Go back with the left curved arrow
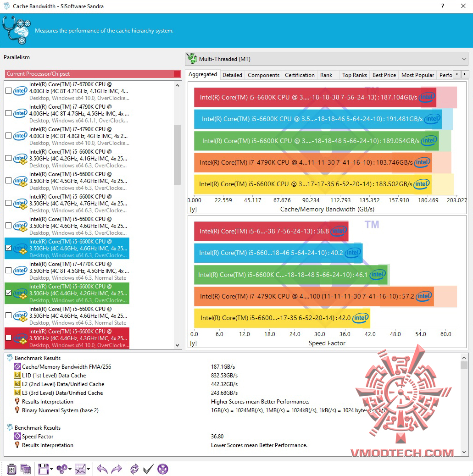Viewport: 473px width, 476px height. (x=102, y=469)
